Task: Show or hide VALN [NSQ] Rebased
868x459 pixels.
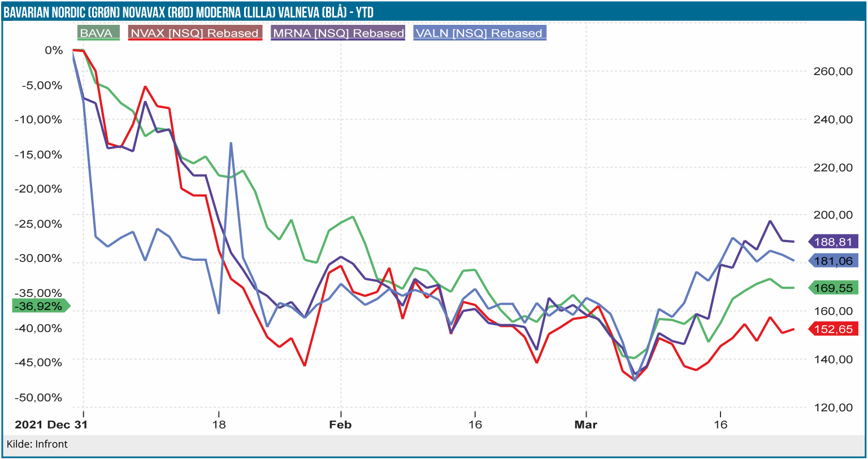Action: click(x=479, y=33)
